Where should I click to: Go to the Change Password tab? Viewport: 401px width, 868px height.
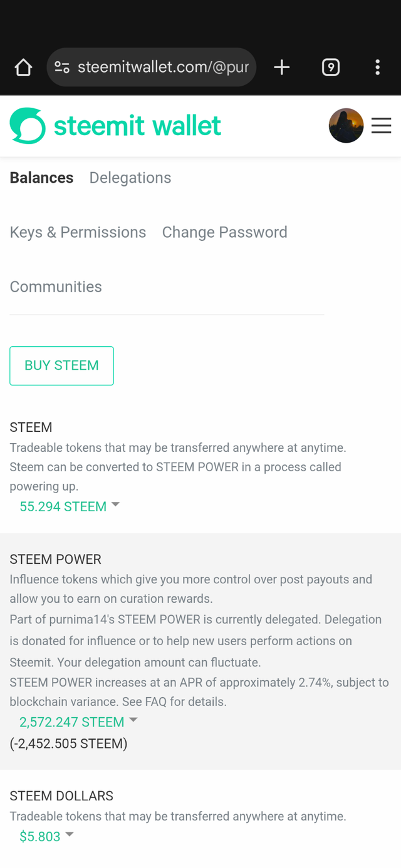[x=224, y=232]
